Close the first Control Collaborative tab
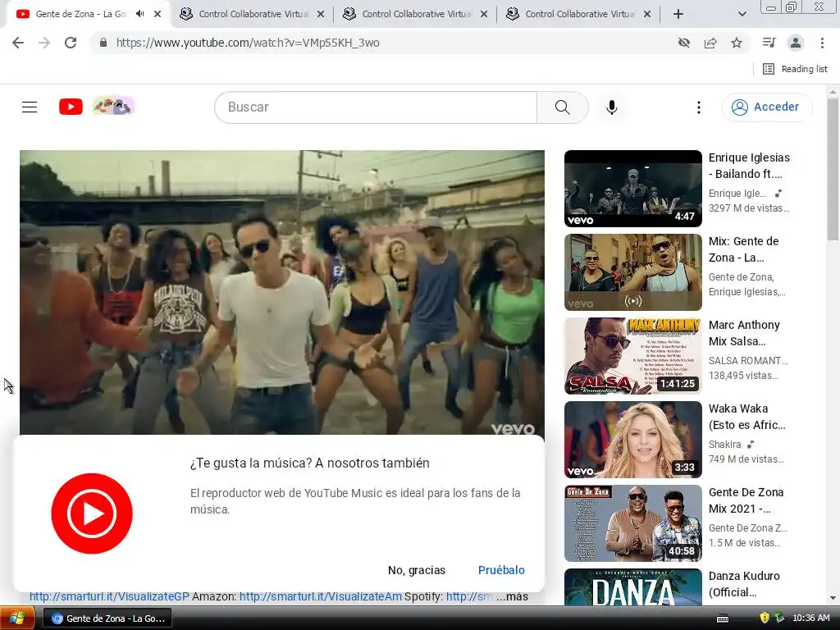The height and width of the screenshot is (630, 840). point(321,14)
